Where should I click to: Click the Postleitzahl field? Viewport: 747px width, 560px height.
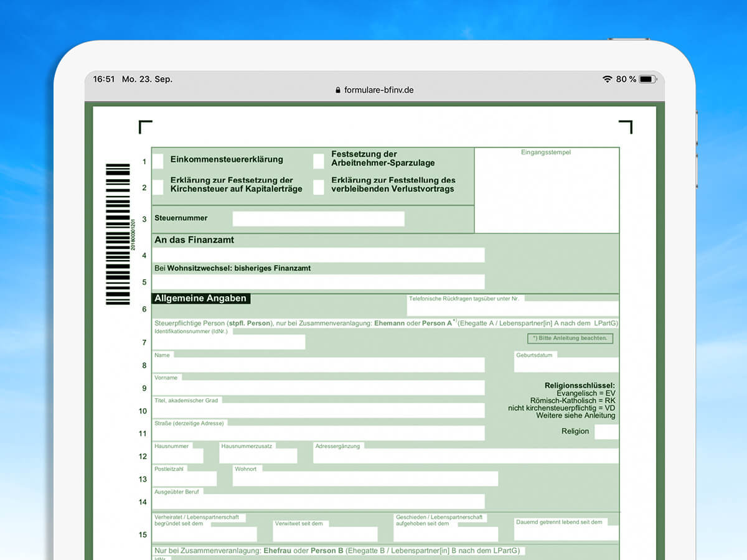click(185, 479)
